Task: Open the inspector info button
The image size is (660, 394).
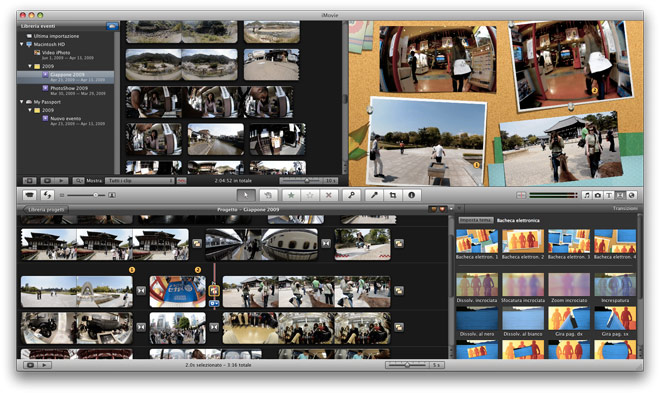Action: [x=412, y=195]
